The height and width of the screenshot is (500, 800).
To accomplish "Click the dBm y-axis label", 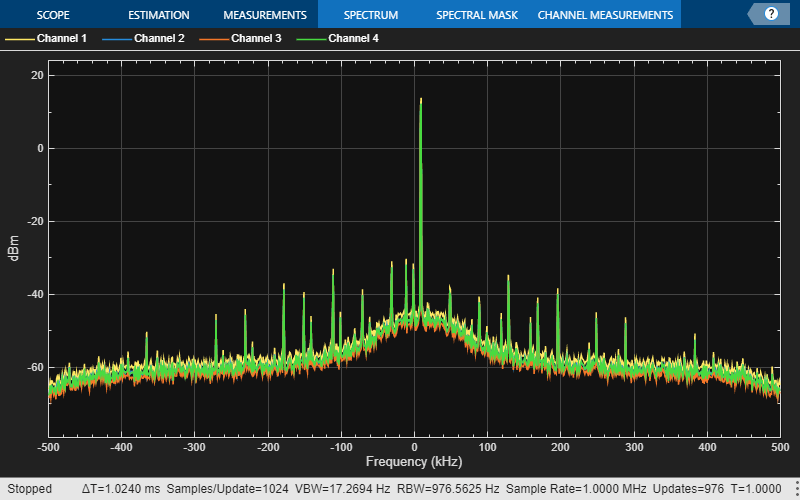I will click(14, 256).
